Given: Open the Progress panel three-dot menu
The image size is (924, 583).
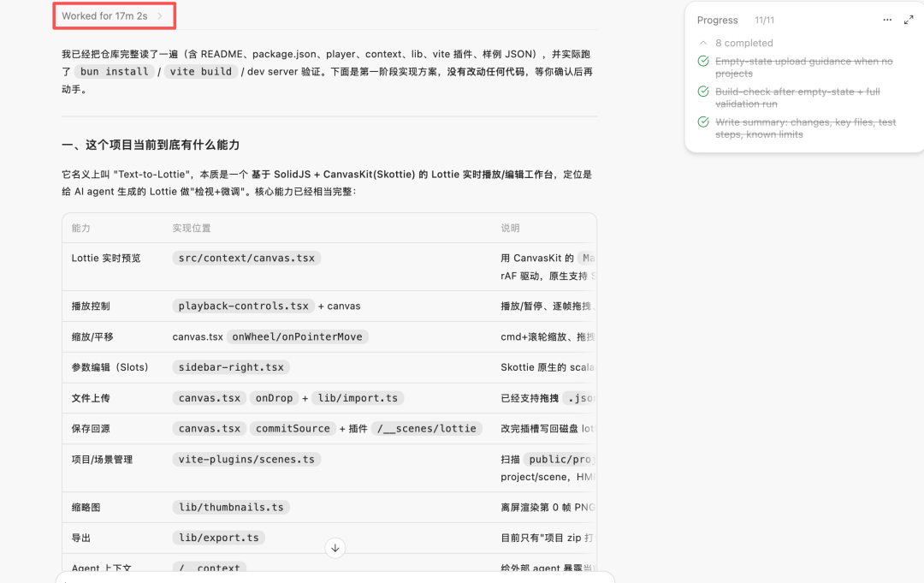Looking at the screenshot, I should [x=887, y=20].
